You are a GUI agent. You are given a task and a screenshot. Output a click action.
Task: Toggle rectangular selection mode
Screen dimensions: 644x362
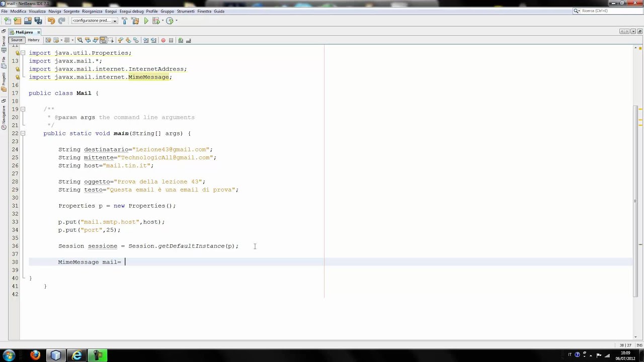click(x=111, y=40)
